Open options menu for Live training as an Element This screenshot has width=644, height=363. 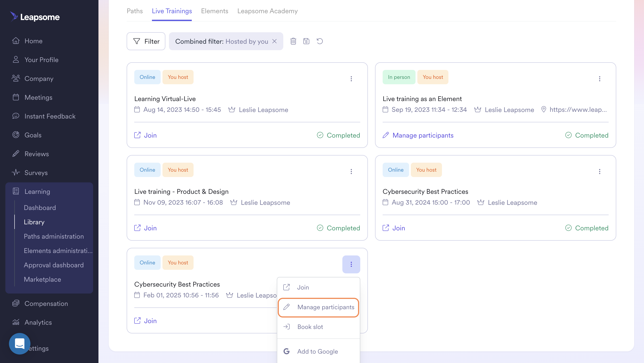click(599, 79)
